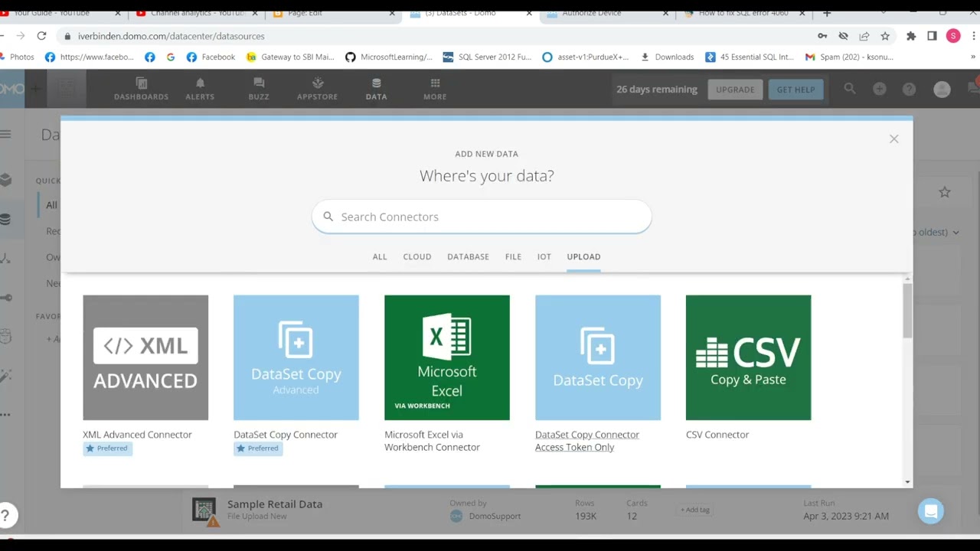
Task: Select the UPLOAD tab
Action: (x=583, y=256)
